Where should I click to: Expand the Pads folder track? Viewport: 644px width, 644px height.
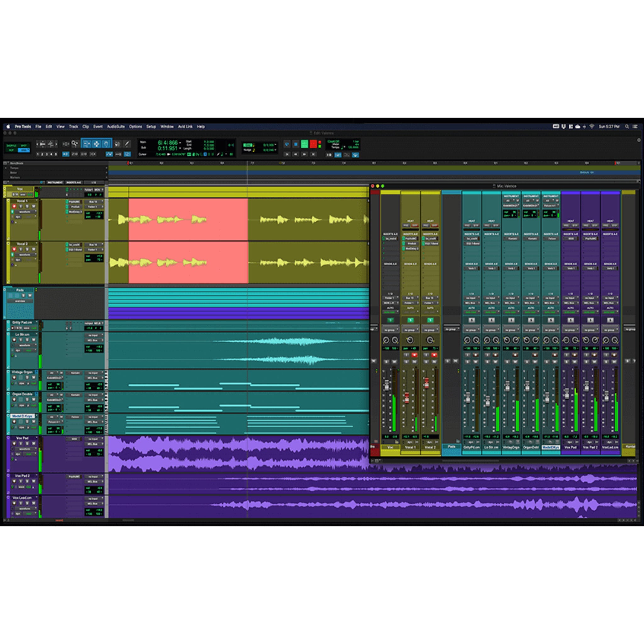point(5,290)
